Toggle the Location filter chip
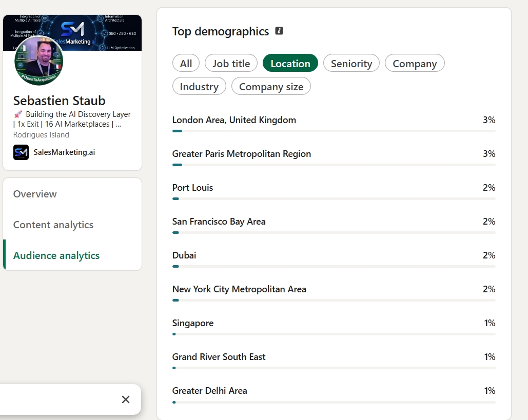 290,63
